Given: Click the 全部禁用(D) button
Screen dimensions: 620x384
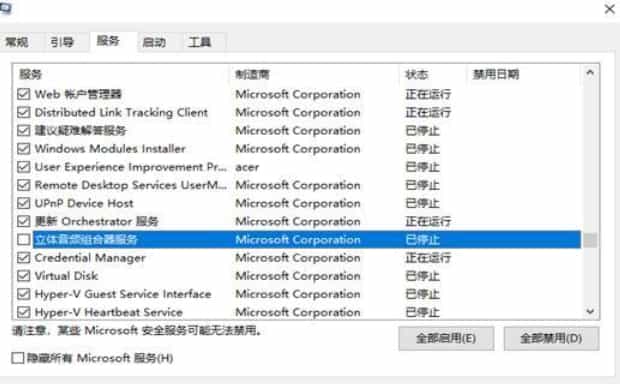Looking at the screenshot, I should (x=551, y=338).
